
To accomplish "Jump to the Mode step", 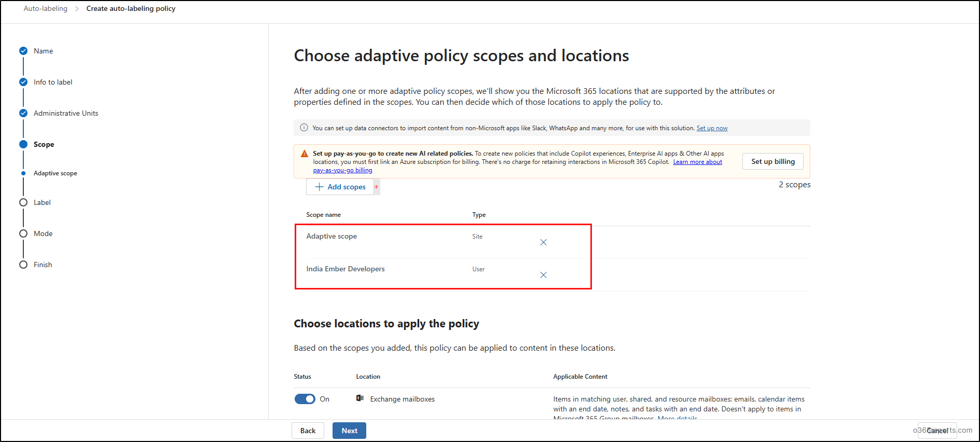I will (44, 233).
